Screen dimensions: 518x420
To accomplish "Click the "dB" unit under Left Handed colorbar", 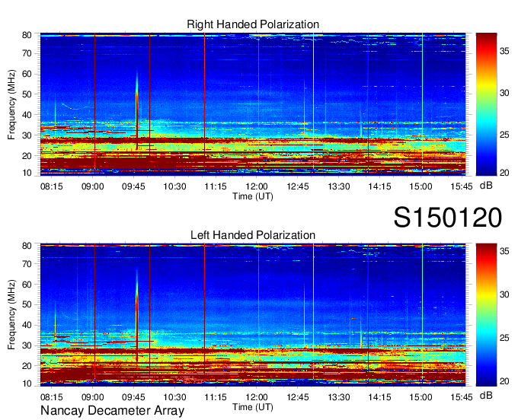I will (x=486, y=395).
